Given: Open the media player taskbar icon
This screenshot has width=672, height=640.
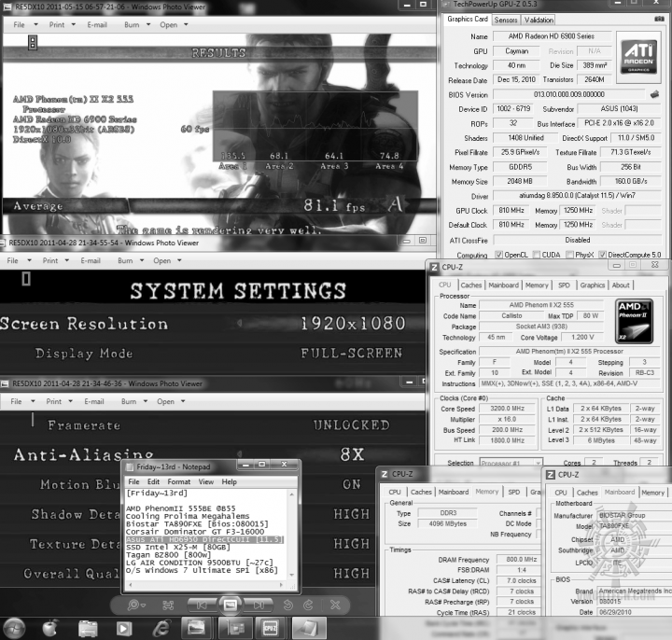Looking at the screenshot, I should click(124, 629).
